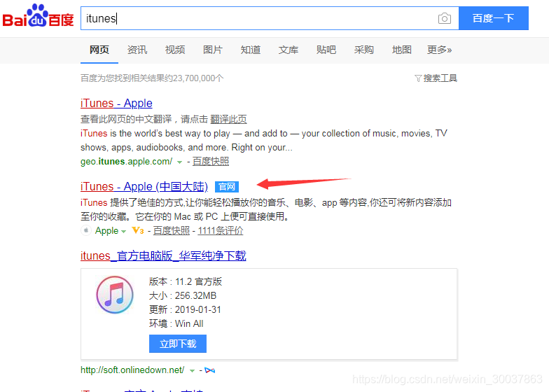Click the iTunes music note thumbnail
This screenshot has height=392, width=549.
115,295
